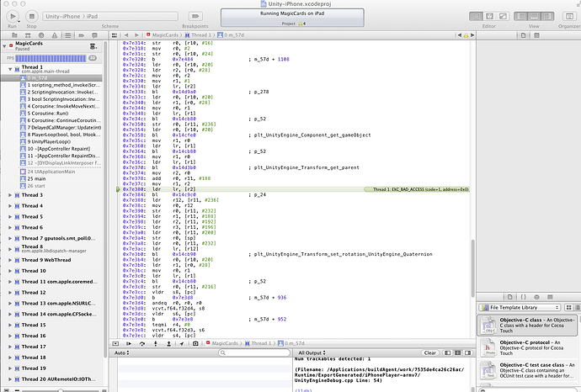Open the related files menu in jump bar

115,35
